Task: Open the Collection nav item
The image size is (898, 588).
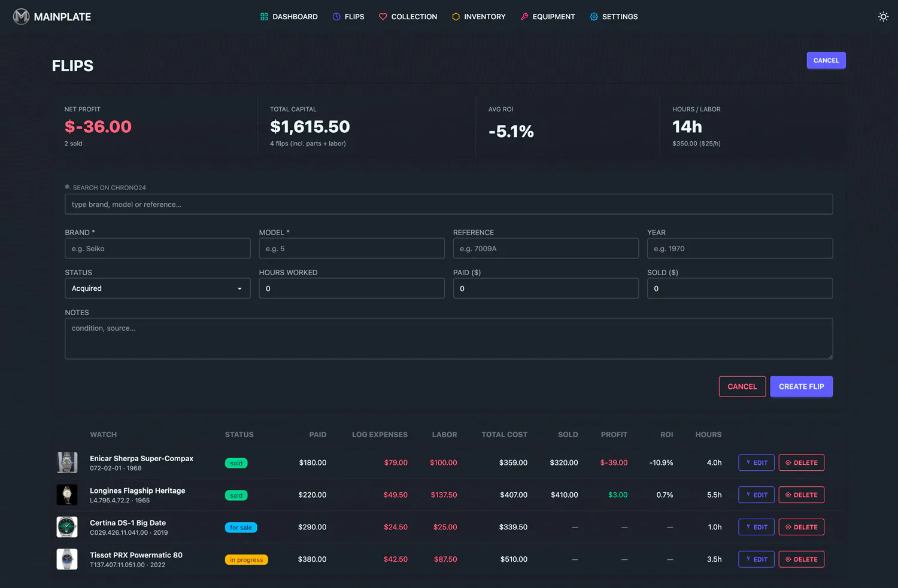Action: 408,17
